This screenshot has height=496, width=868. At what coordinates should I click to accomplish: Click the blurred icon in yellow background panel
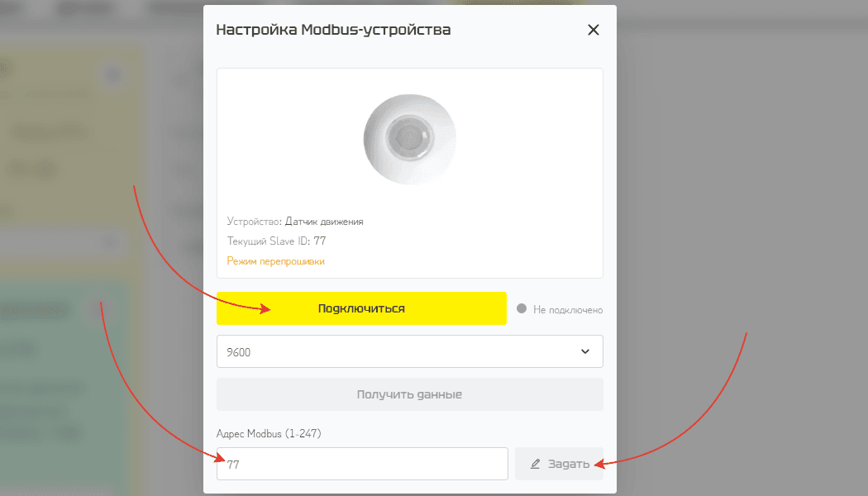click(x=112, y=77)
